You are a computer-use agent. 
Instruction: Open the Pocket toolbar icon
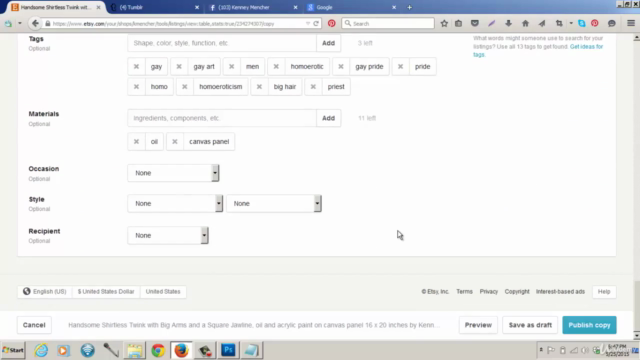tap(474, 24)
